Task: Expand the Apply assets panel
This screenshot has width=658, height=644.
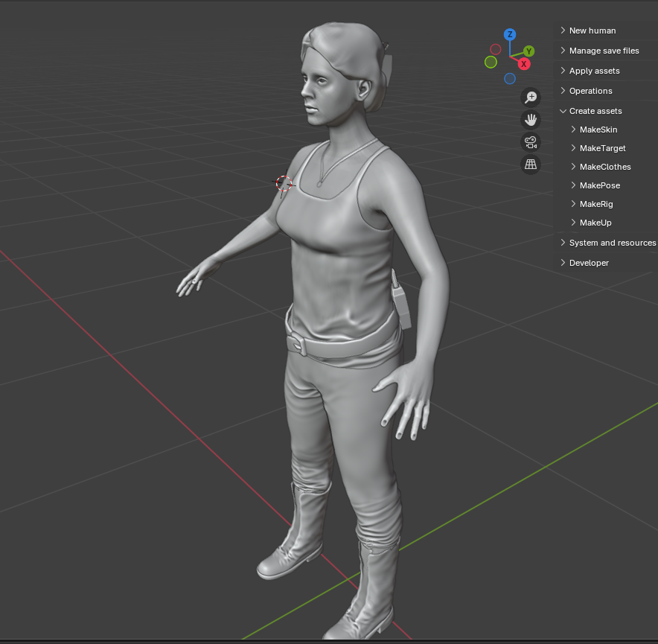Action: pyautogui.click(x=606, y=71)
